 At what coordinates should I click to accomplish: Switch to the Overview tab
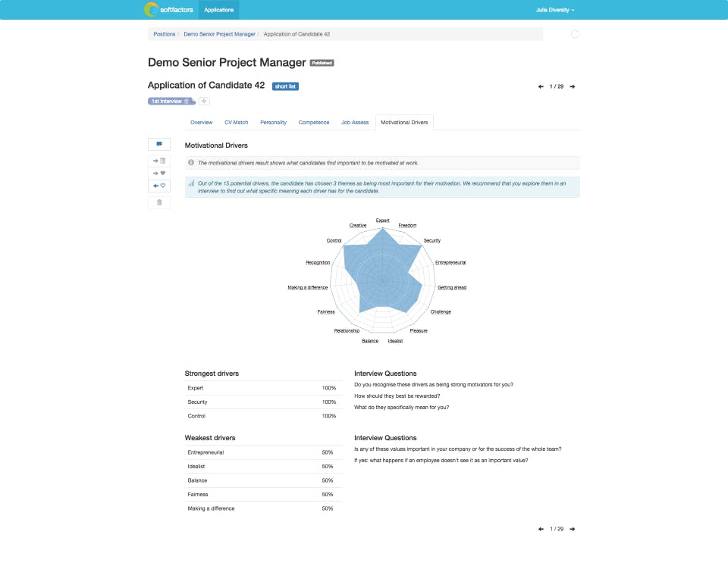click(x=201, y=123)
